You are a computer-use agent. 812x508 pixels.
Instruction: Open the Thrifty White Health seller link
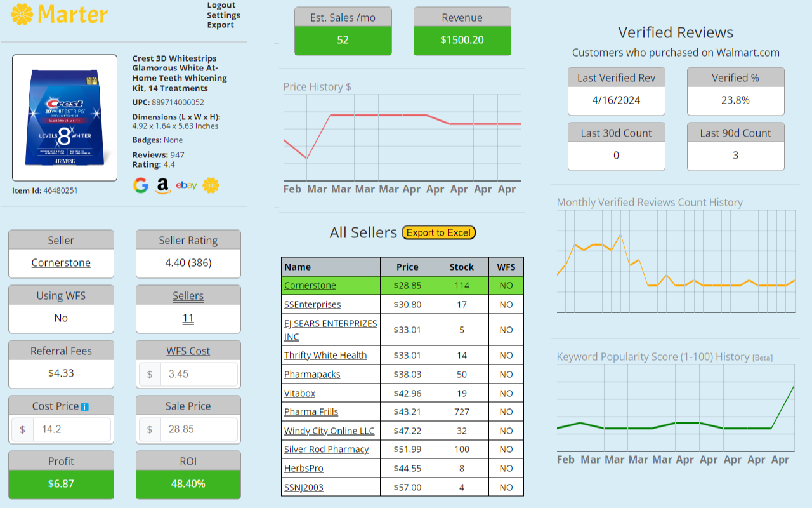(325, 356)
